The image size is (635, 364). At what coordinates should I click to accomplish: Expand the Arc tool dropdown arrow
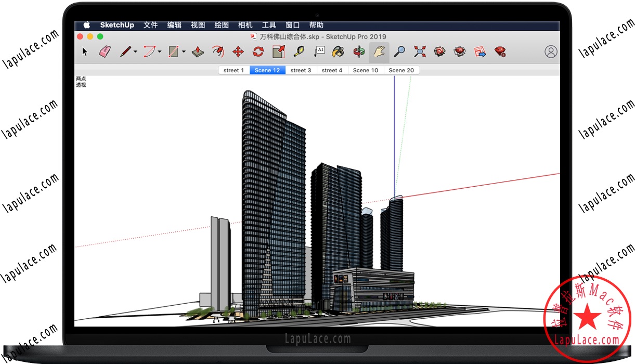pos(160,52)
